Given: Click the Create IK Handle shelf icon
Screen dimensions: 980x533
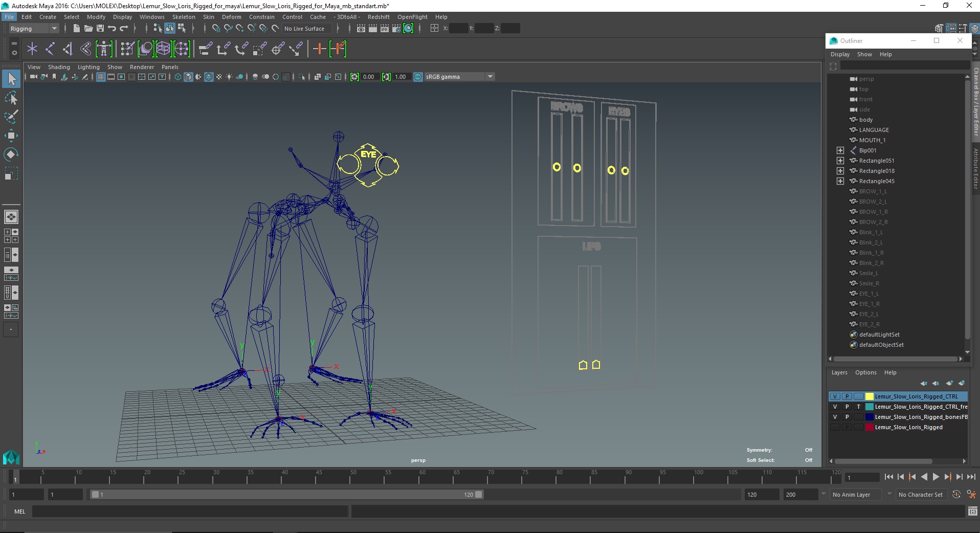Looking at the screenshot, I should [x=68, y=49].
